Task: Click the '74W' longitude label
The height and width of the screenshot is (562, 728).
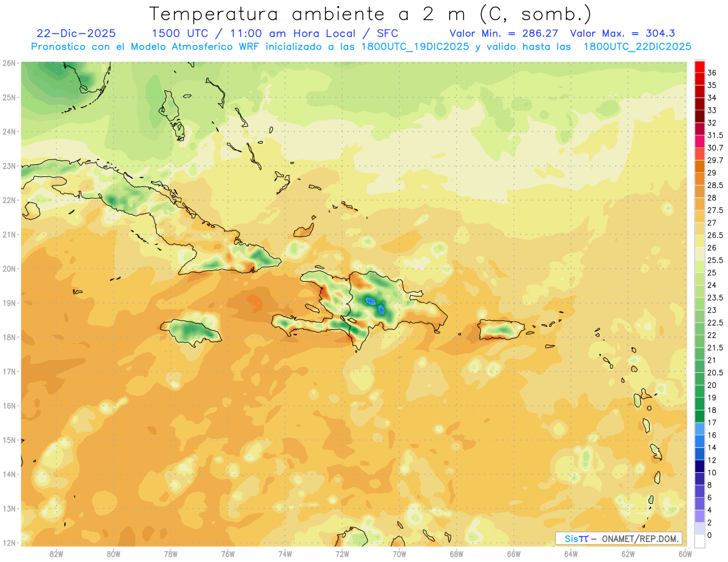Action: pyautogui.click(x=285, y=554)
